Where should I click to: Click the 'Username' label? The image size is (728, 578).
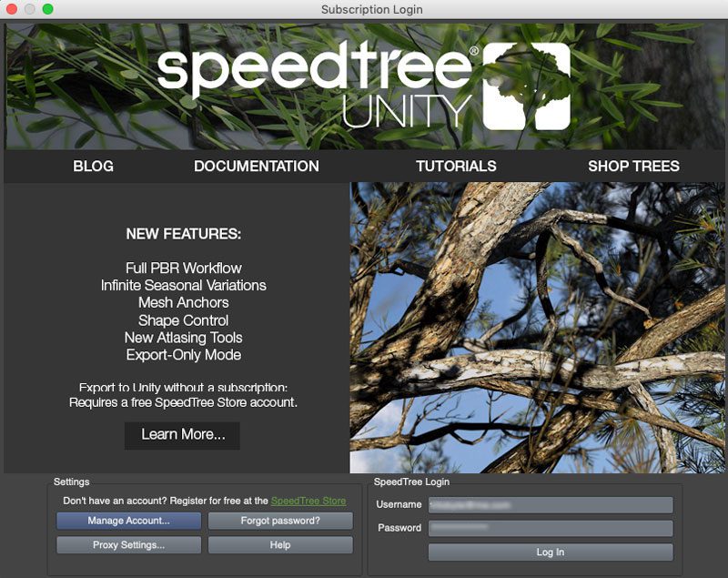(x=399, y=504)
